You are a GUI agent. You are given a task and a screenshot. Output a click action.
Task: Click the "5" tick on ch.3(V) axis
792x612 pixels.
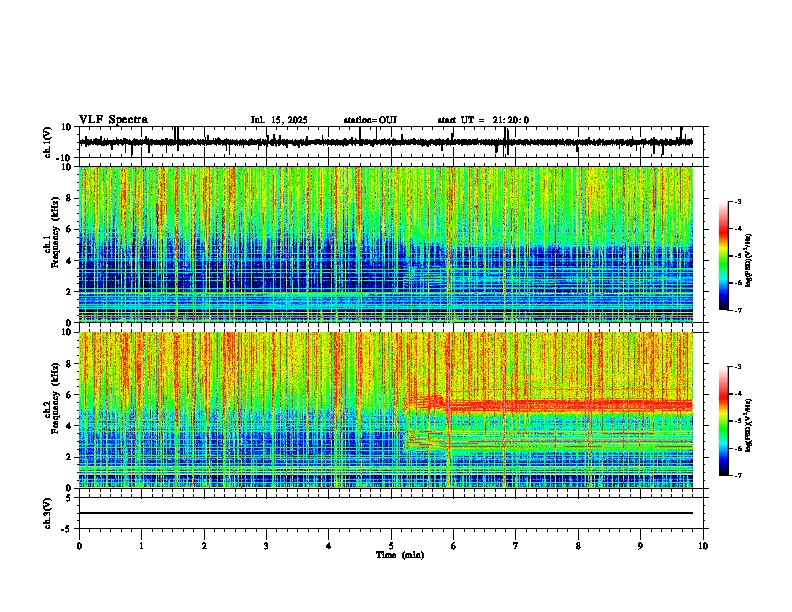pos(70,498)
